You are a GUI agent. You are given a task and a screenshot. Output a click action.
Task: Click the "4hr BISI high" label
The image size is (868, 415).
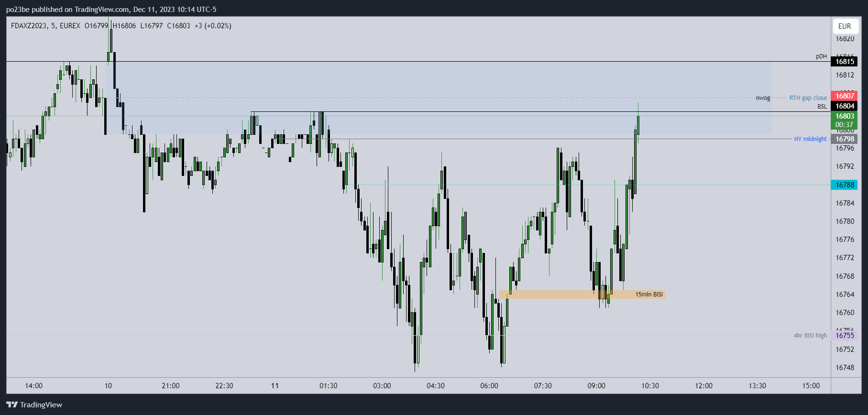(x=810, y=336)
